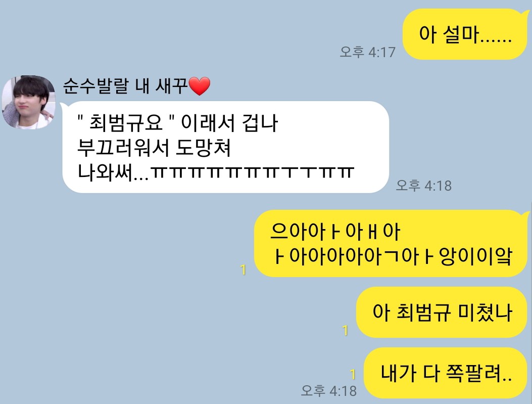Open the sender's profile picture

pos(28,102)
